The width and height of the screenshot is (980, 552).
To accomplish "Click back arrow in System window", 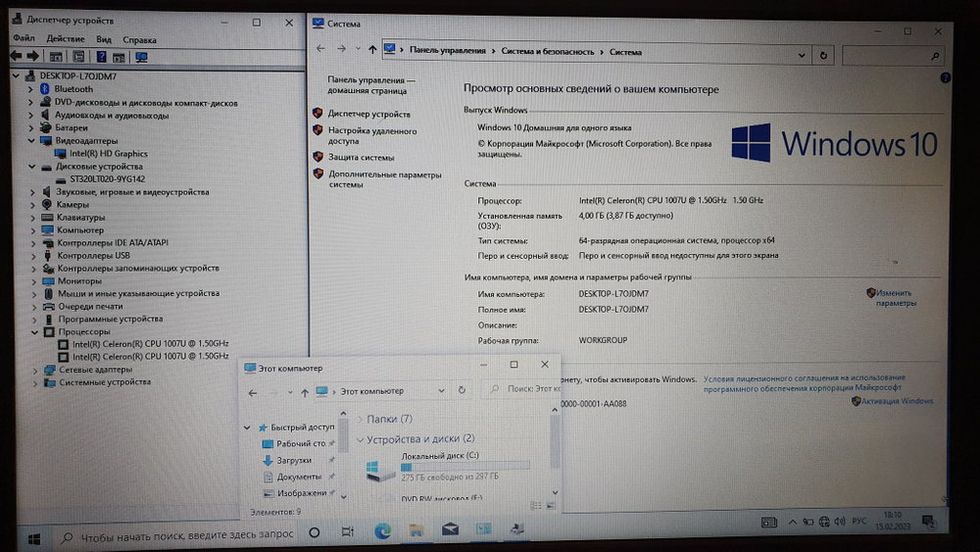I will (320, 49).
